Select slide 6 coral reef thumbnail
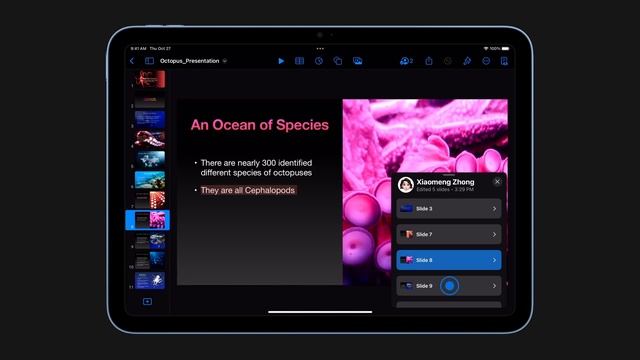 tap(150, 180)
